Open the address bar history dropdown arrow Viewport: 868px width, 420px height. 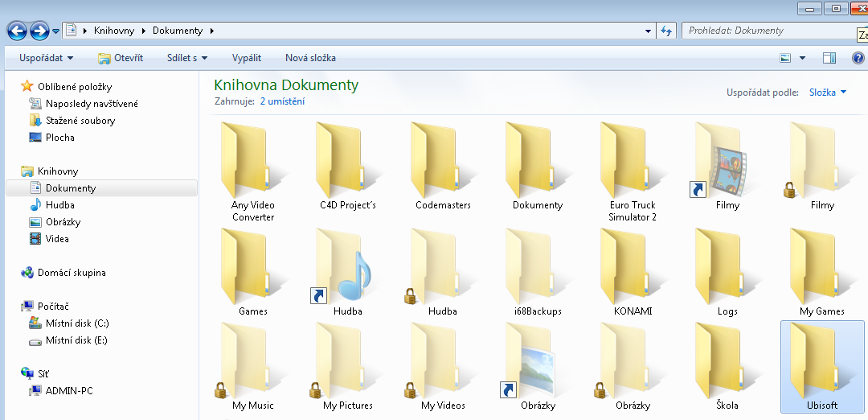(x=649, y=31)
